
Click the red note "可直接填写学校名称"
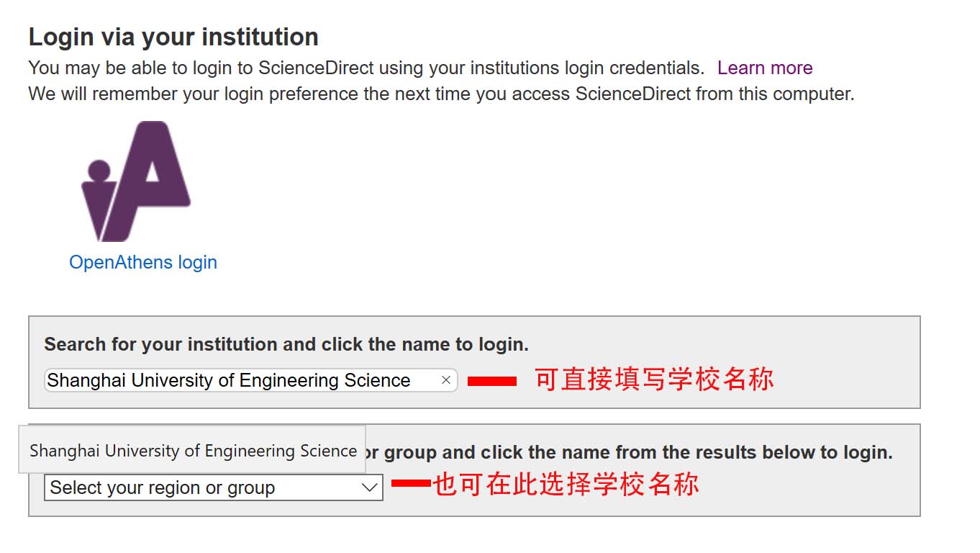point(653,379)
